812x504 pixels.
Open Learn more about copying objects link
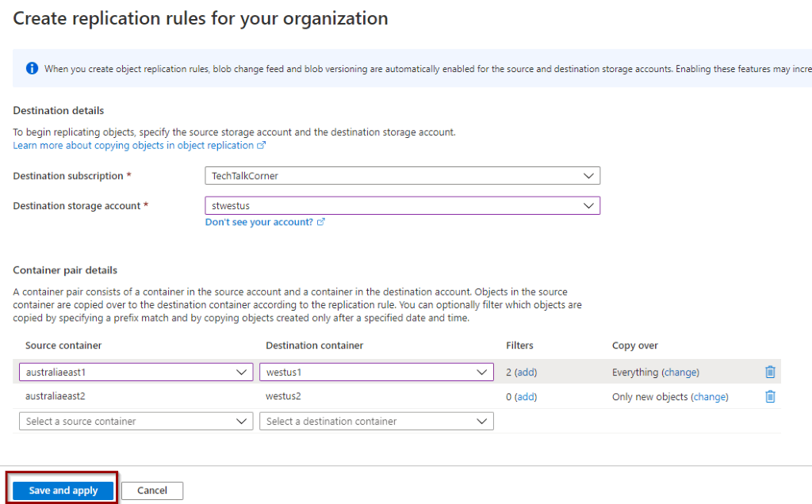[x=139, y=145]
